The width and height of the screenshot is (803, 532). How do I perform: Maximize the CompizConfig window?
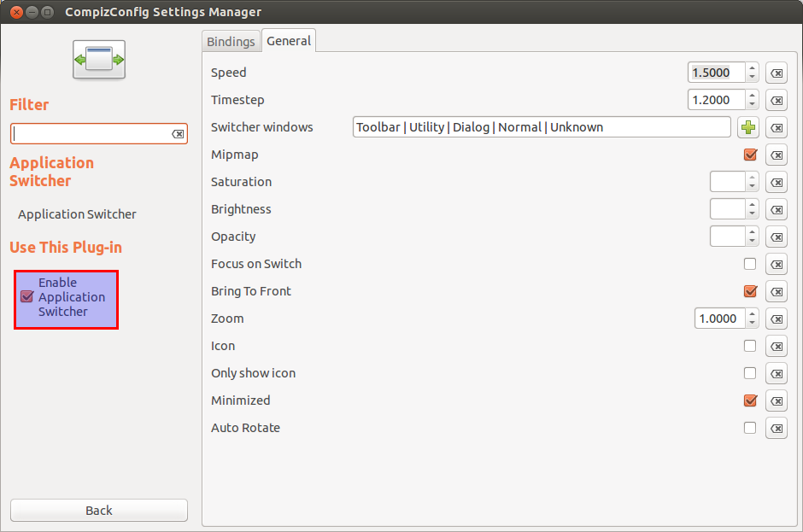coord(47,12)
